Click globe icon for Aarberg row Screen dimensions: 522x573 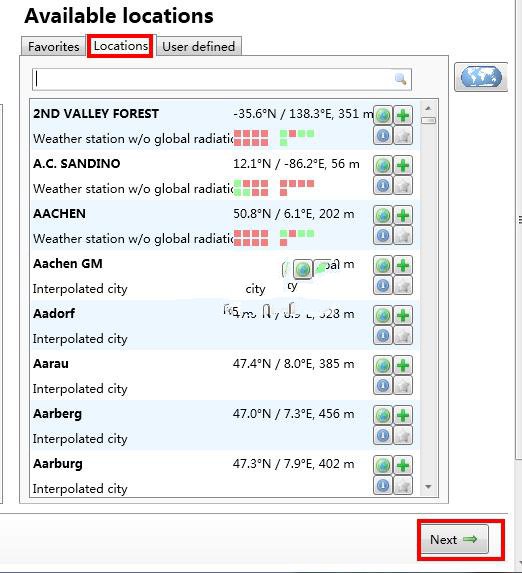click(x=383, y=415)
